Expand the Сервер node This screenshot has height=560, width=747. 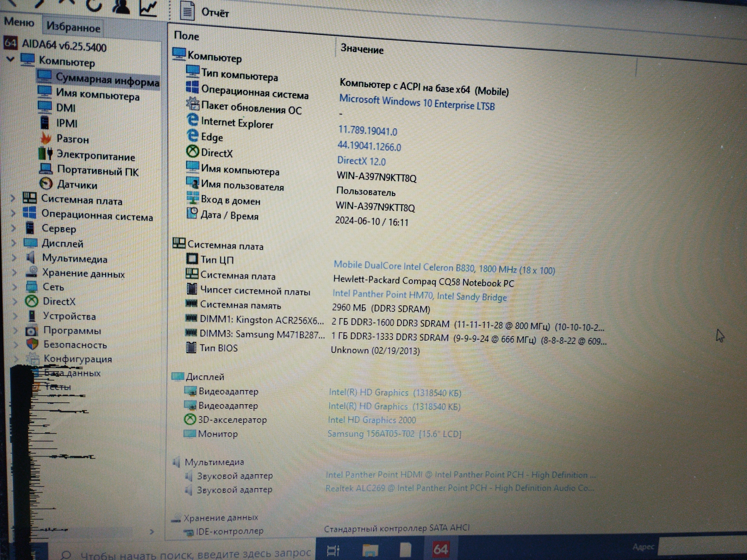[x=14, y=228]
